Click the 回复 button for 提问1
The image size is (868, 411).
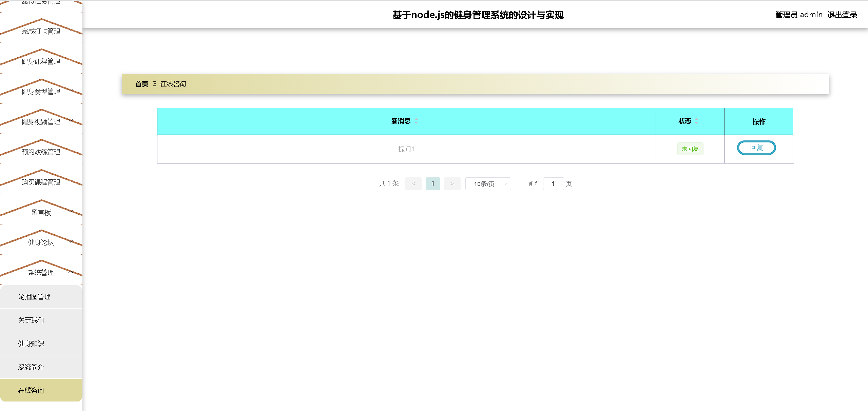pos(756,148)
